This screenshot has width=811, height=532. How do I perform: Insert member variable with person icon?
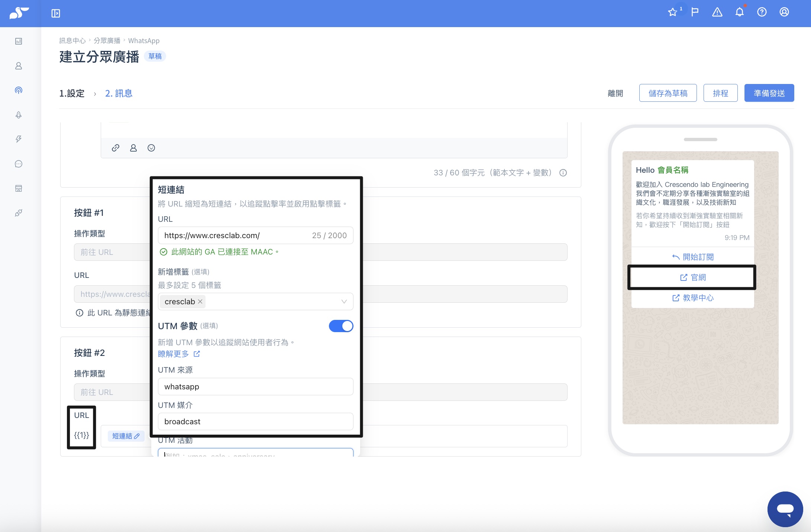[x=133, y=148]
